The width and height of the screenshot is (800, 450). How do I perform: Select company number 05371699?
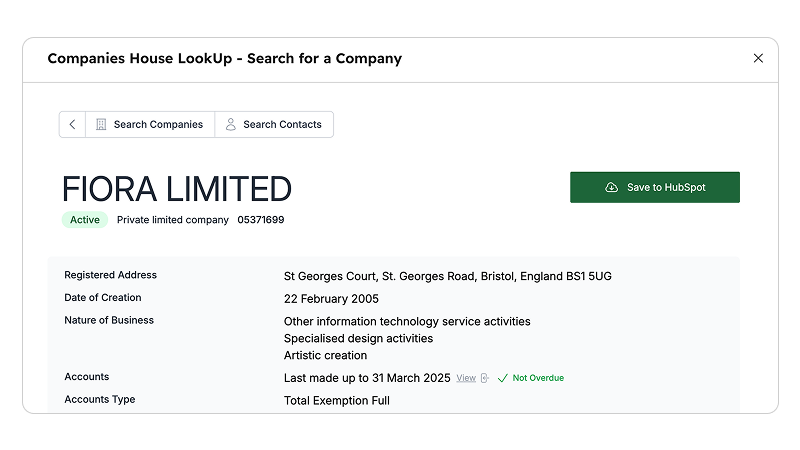pos(261,220)
